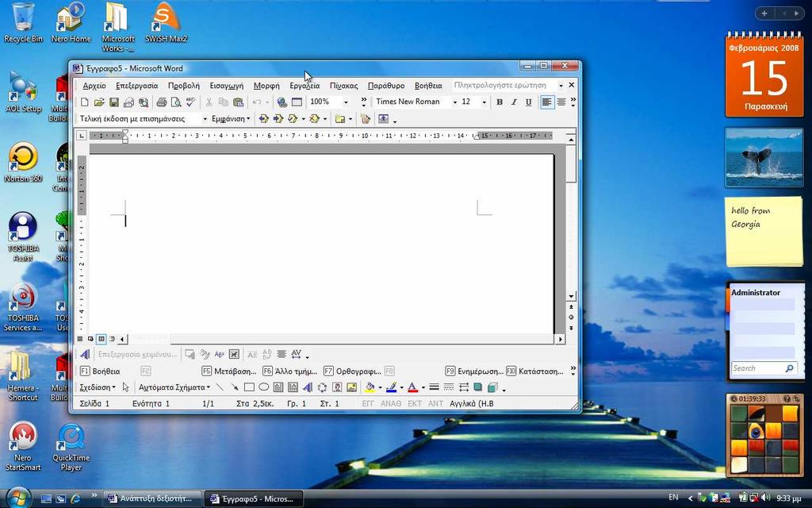
Task: Toggle ΑΝΑΘ track changes status indicator
Action: (x=390, y=403)
